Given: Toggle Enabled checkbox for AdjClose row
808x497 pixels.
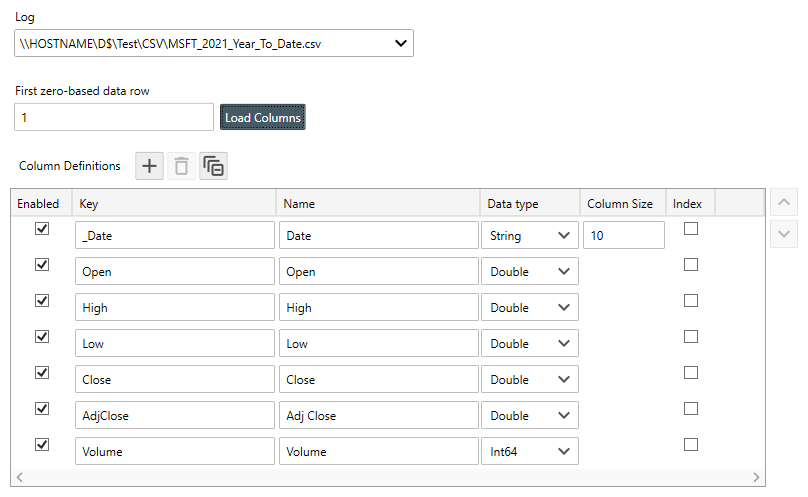Looking at the screenshot, I should (x=42, y=408).
